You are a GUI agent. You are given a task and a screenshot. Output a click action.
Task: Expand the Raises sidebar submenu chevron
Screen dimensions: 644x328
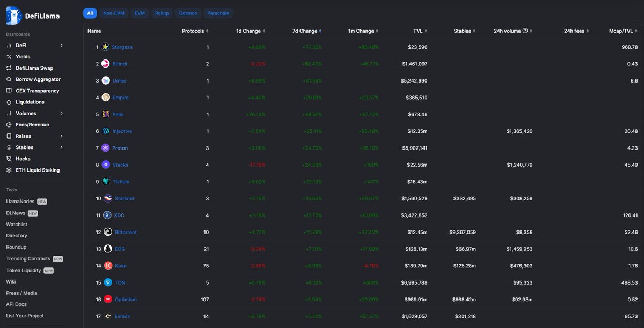click(62, 136)
